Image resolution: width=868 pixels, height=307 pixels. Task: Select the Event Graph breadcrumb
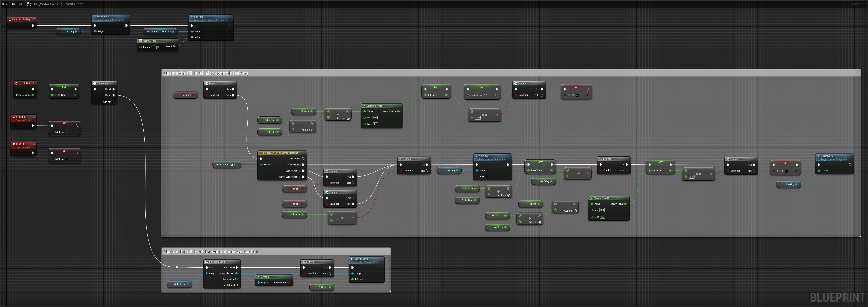click(74, 4)
